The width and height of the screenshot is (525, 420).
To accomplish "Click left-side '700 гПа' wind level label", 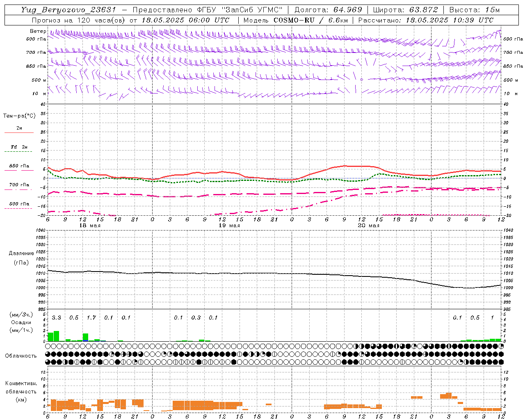I will pos(36,52).
